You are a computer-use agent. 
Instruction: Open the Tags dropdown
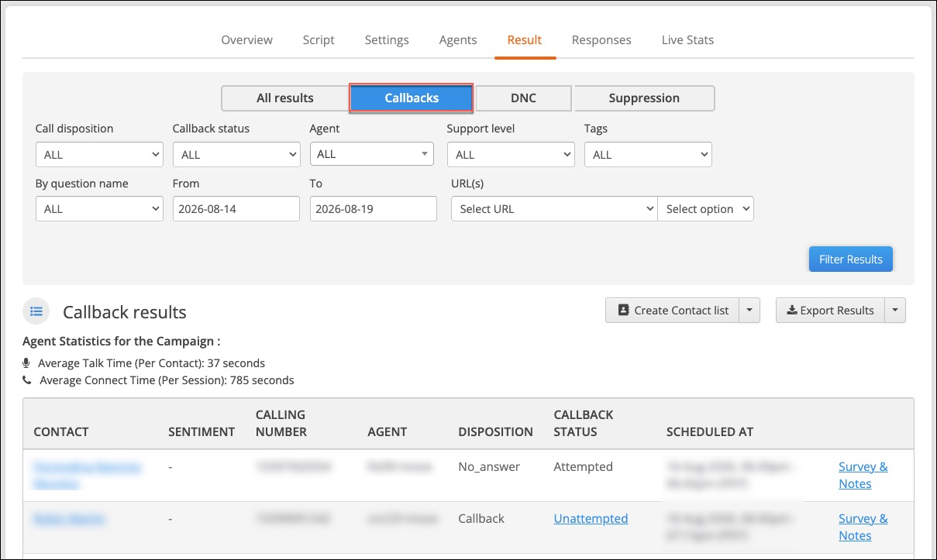coord(648,155)
